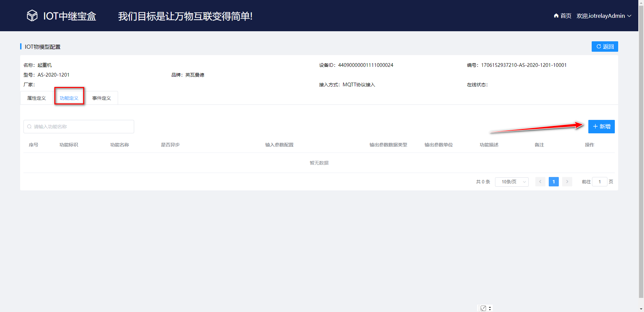
Task: Click page number 1 in the pagination bar
Action: click(x=553, y=182)
